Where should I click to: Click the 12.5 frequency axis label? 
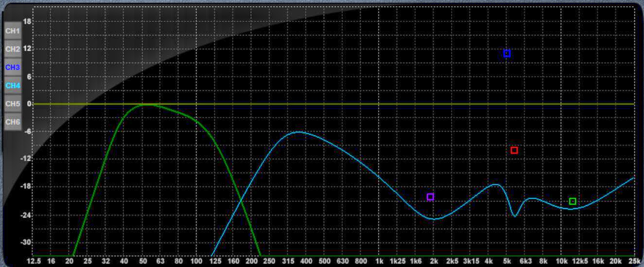pos(33,261)
